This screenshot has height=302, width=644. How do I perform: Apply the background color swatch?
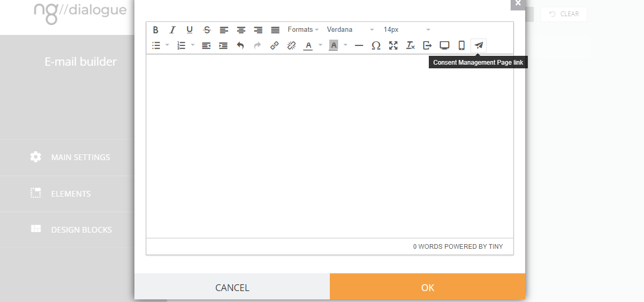[333, 45]
